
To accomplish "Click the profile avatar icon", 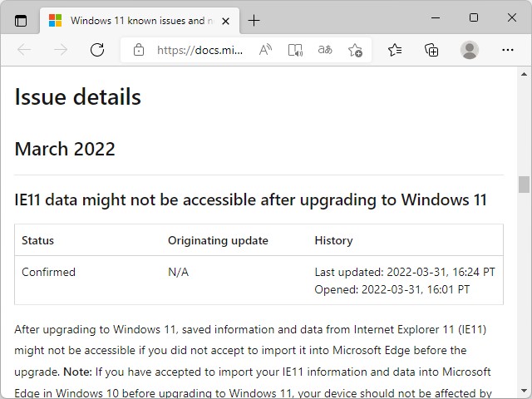I will (x=470, y=50).
